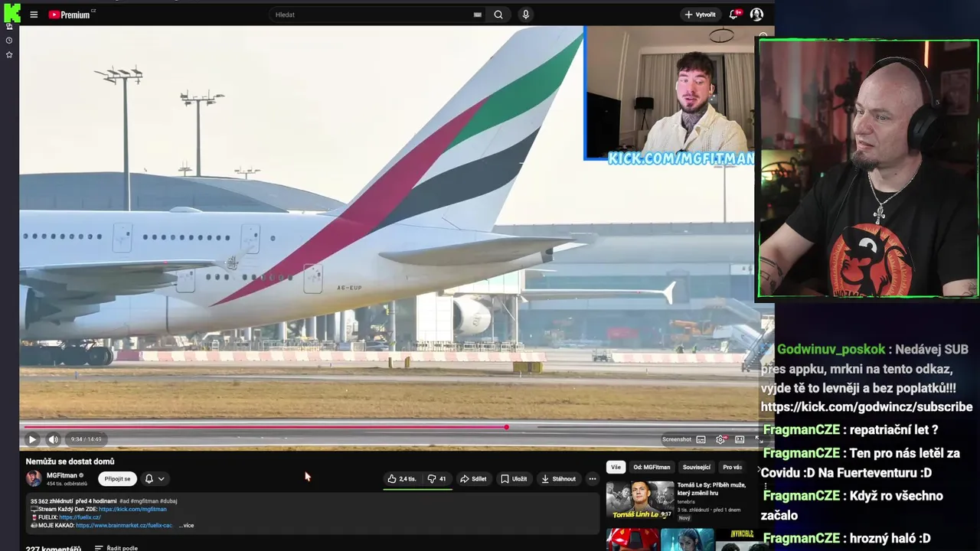Open the fuelix.cz description link
This screenshot has height=551, width=980.
pos(80,517)
